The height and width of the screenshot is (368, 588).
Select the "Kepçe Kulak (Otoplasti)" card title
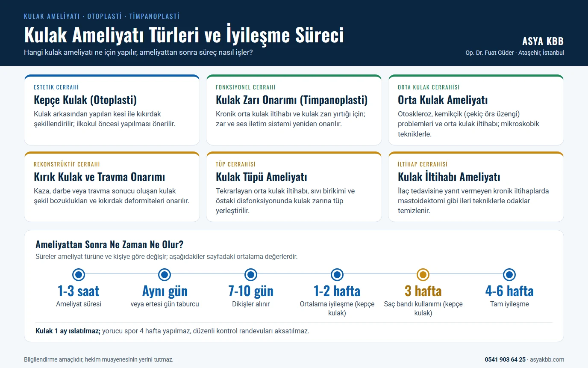85,100
